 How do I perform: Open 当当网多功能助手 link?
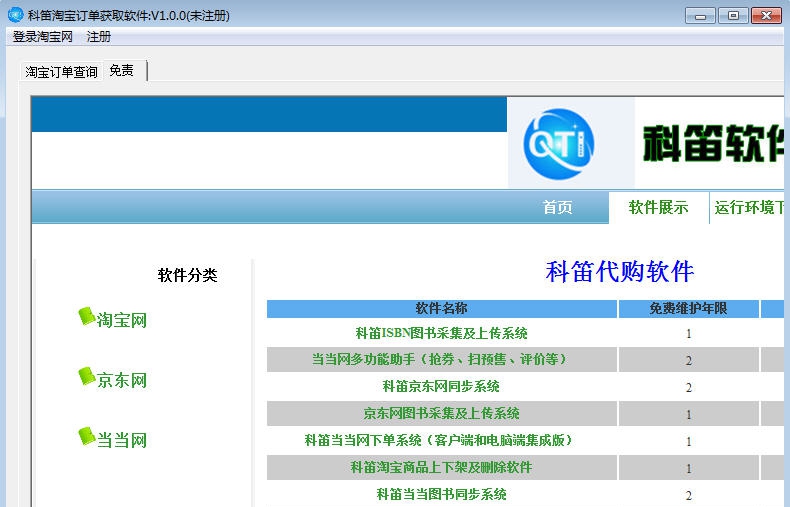(x=441, y=359)
